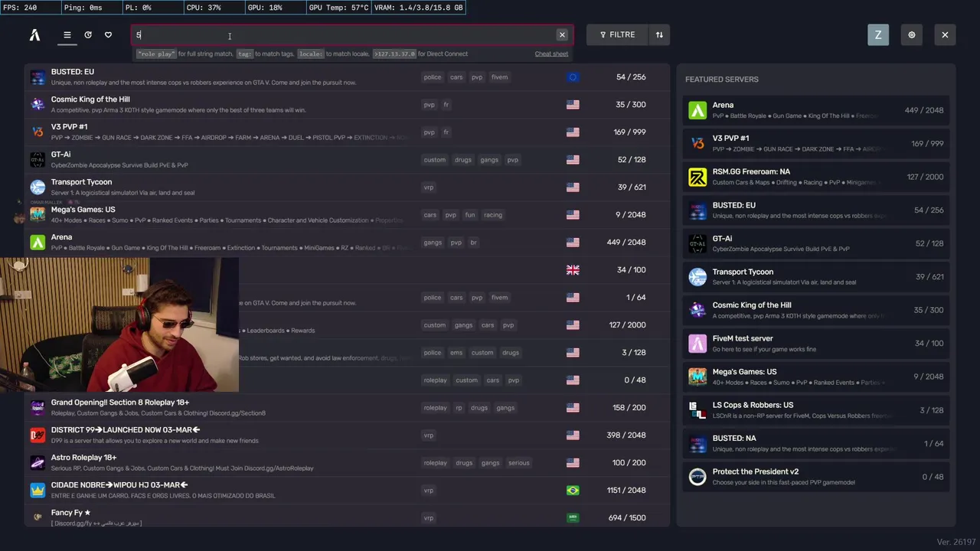Open the history clock icon

click(x=88, y=34)
